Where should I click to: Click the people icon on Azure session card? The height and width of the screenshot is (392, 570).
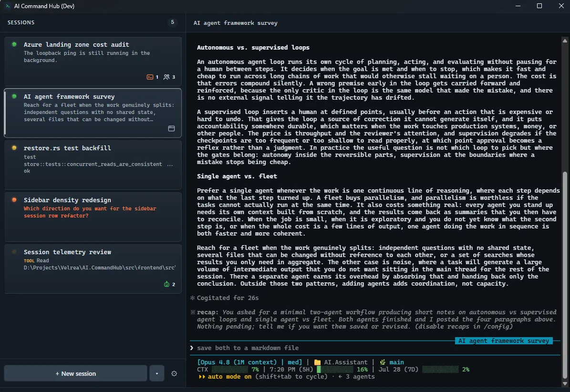click(166, 77)
